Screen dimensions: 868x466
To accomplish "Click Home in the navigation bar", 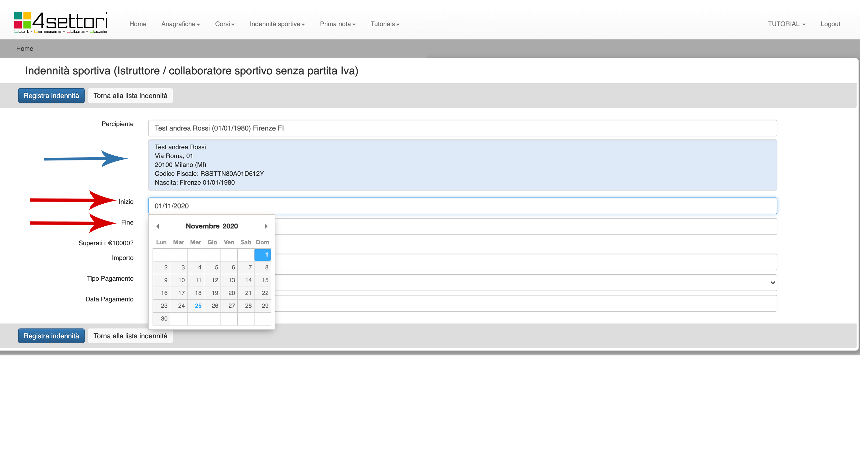I will 138,24.
